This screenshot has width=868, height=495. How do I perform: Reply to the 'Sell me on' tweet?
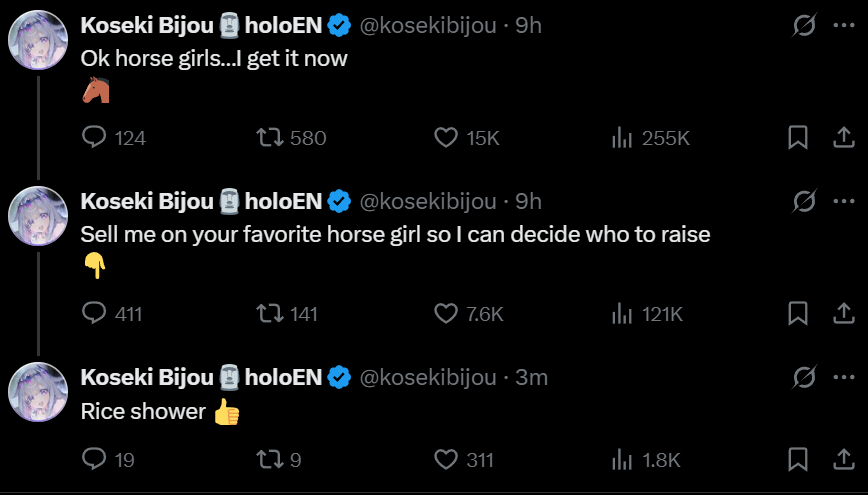[93, 314]
